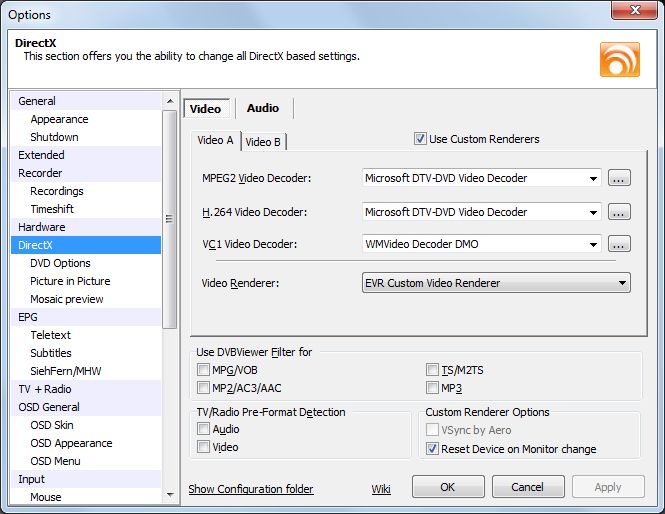Select DVD Options in the sidebar tree
The width and height of the screenshot is (665, 514).
click(60, 263)
